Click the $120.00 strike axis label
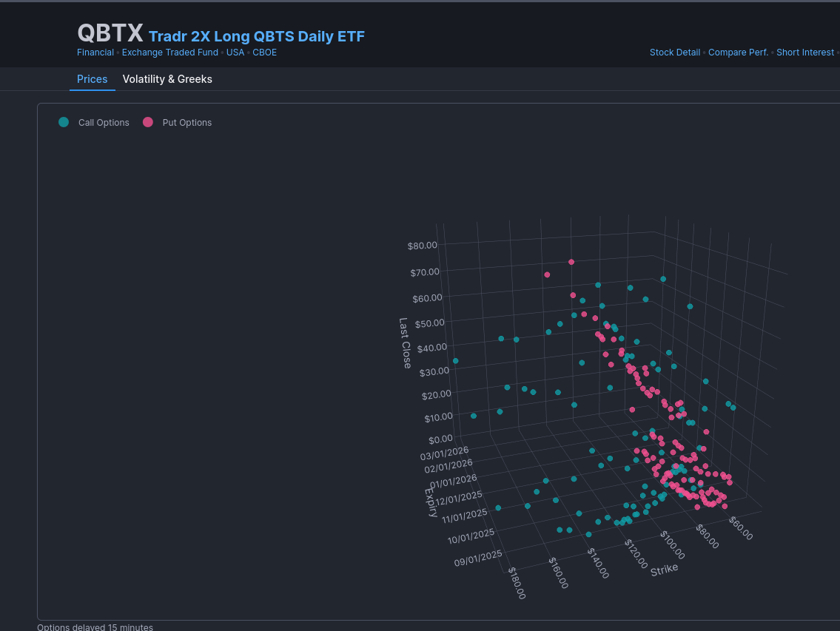 (x=636, y=554)
